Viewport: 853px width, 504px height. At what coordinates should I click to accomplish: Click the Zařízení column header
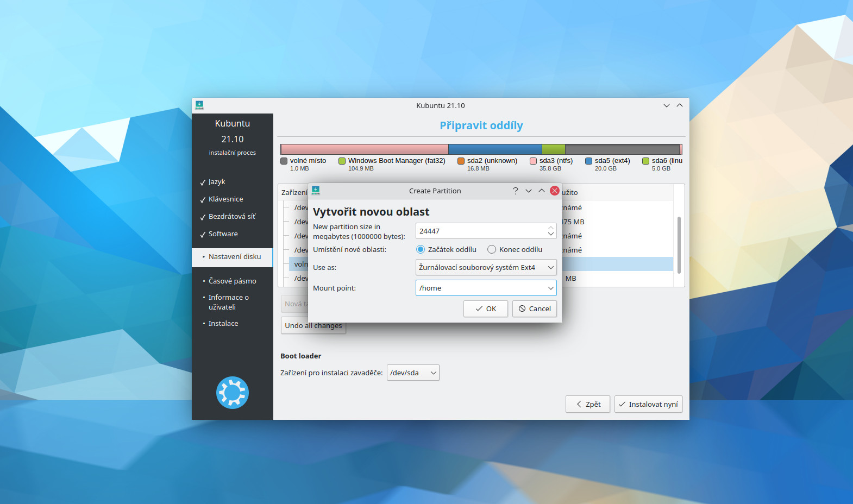coord(294,192)
